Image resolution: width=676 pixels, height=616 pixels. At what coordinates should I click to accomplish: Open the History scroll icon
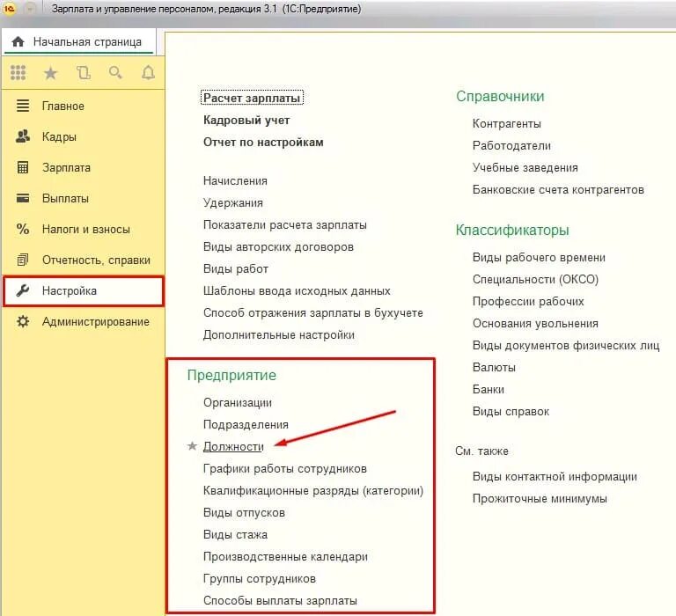(x=84, y=73)
